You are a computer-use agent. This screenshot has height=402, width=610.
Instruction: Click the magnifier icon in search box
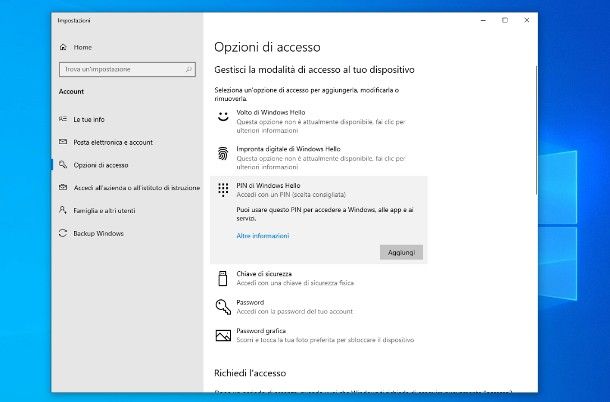189,69
